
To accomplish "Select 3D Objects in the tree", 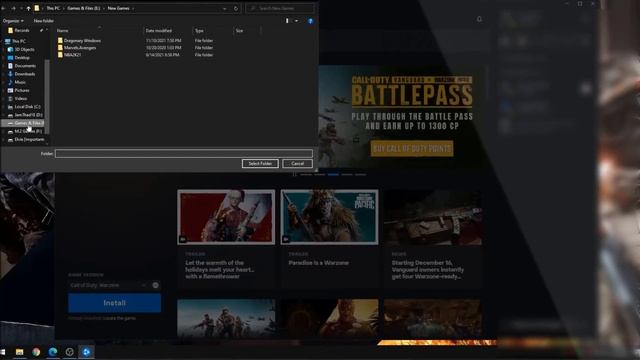I will (24, 49).
